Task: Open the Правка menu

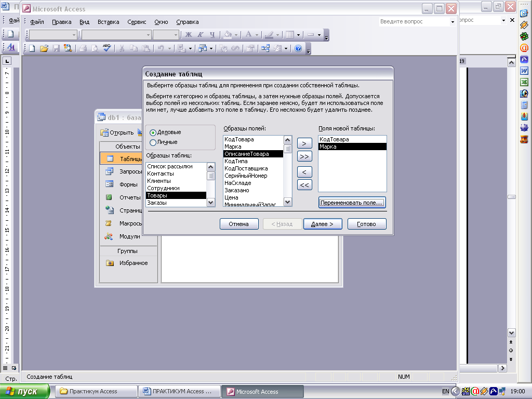Action: 62,22
